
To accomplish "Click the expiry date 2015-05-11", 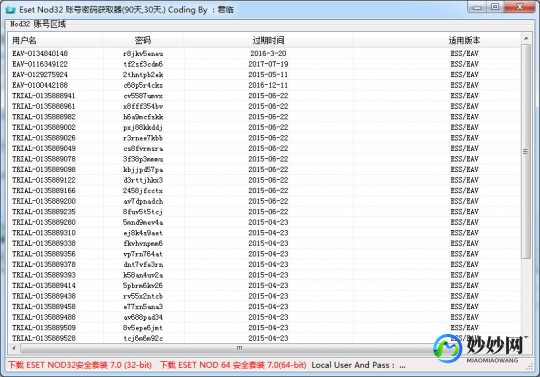I will [268, 74].
